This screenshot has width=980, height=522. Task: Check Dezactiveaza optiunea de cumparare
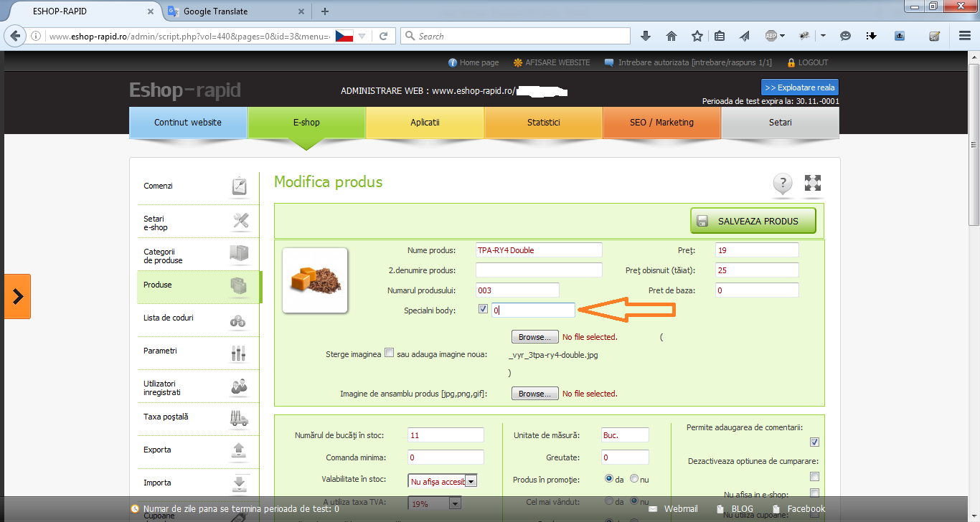[x=814, y=477]
